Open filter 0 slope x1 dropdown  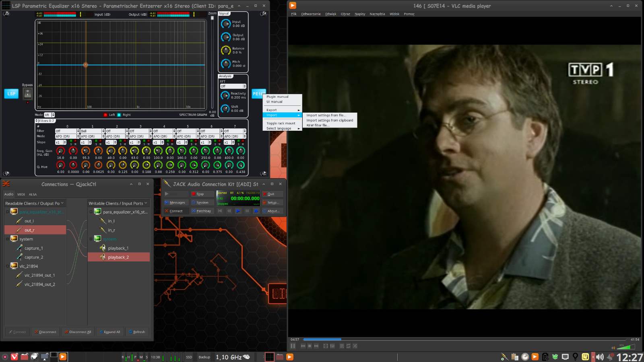(x=61, y=142)
